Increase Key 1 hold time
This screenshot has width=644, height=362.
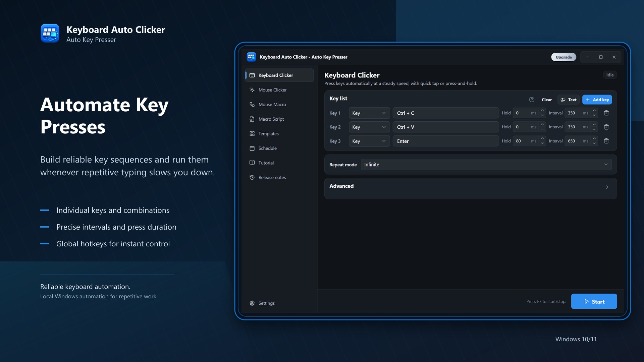click(x=542, y=110)
